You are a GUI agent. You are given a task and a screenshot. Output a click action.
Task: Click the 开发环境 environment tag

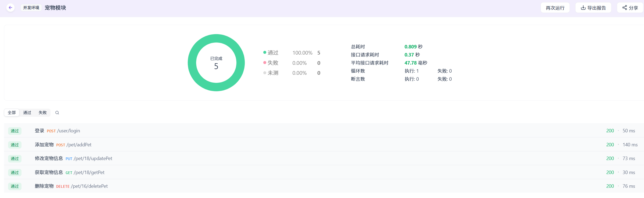pos(31,8)
